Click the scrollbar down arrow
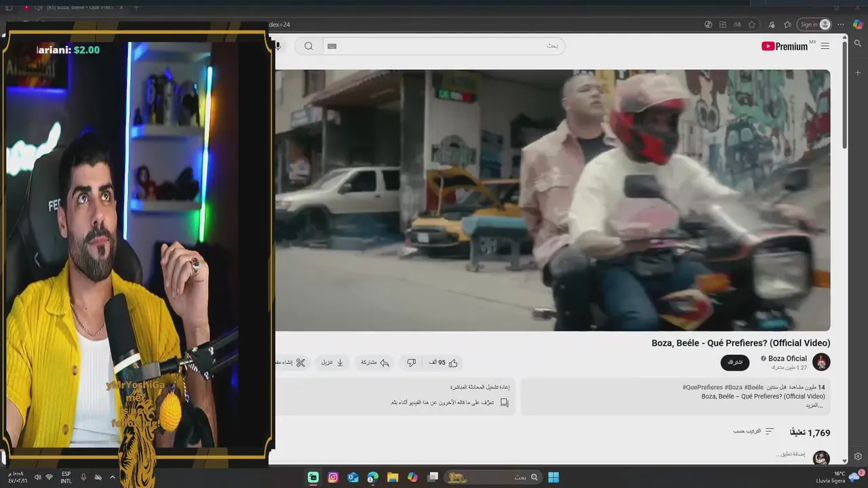 coord(844,460)
